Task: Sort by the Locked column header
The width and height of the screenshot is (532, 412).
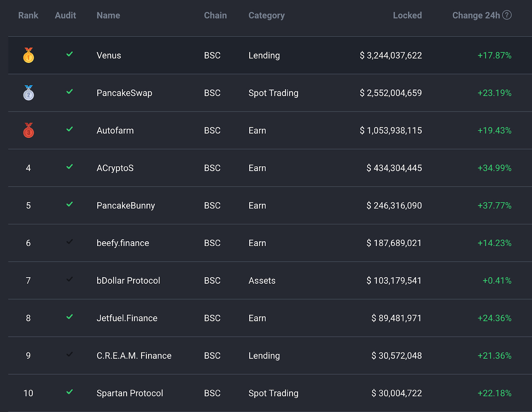Action: click(407, 15)
